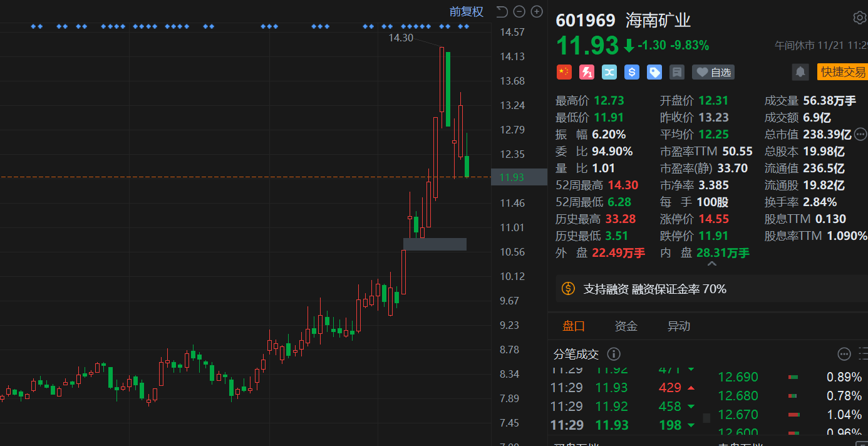The height and width of the screenshot is (446, 868).
Task: Click the teal shuffle arrows icon
Action: 609,72
